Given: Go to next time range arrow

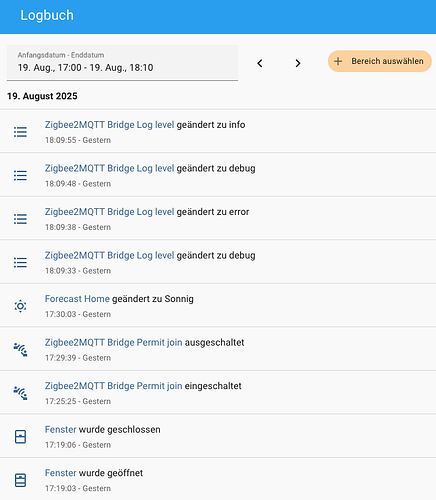Looking at the screenshot, I should tap(298, 63).
